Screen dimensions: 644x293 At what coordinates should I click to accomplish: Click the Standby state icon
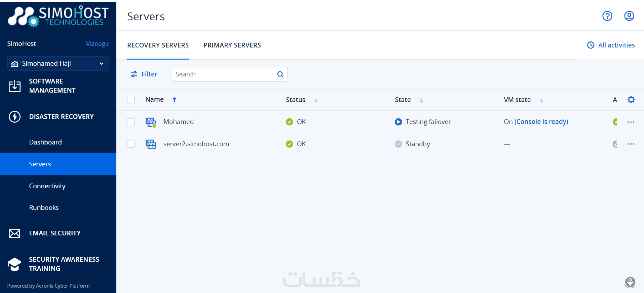click(398, 144)
